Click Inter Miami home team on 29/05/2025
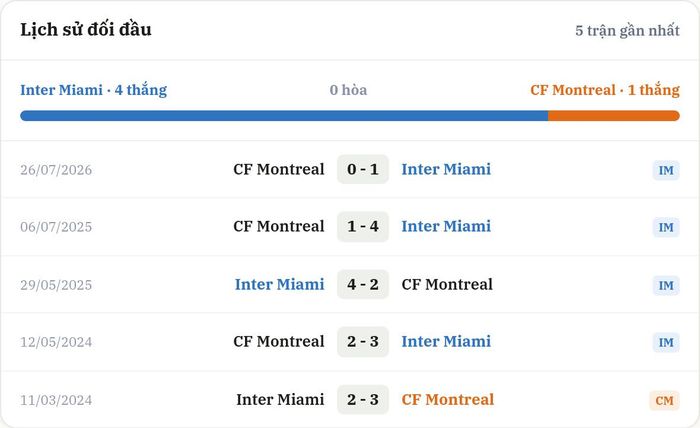 (x=279, y=284)
